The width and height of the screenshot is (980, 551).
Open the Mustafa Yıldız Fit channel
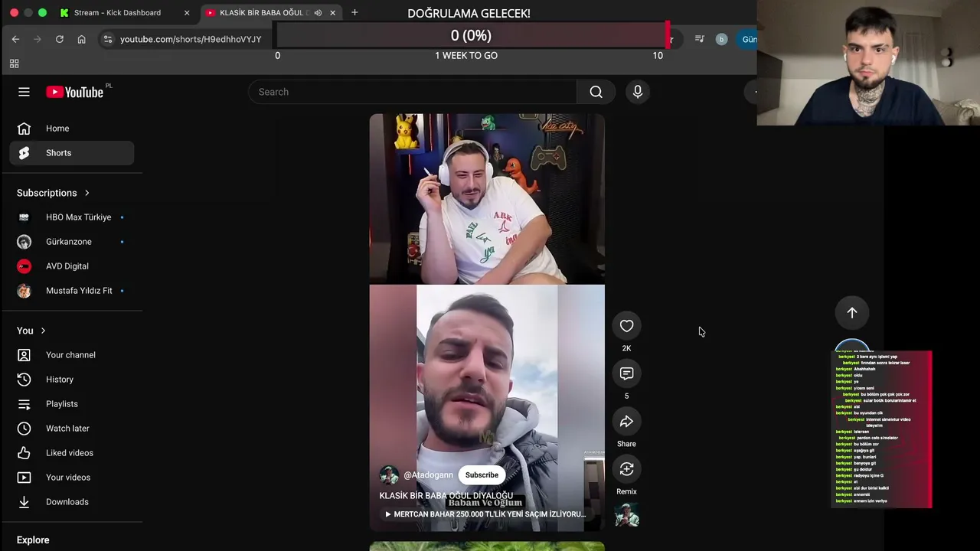point(72,291)
